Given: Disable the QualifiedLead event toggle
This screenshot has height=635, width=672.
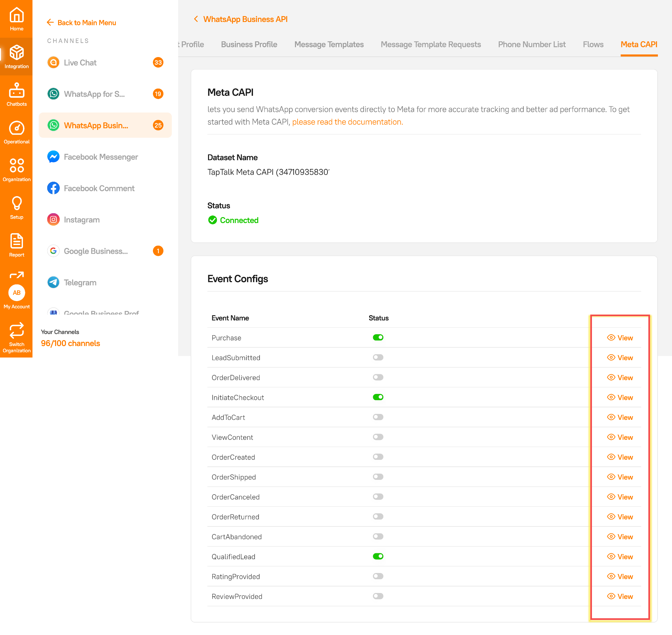Looking at the screenshot, I should (378, 557).
